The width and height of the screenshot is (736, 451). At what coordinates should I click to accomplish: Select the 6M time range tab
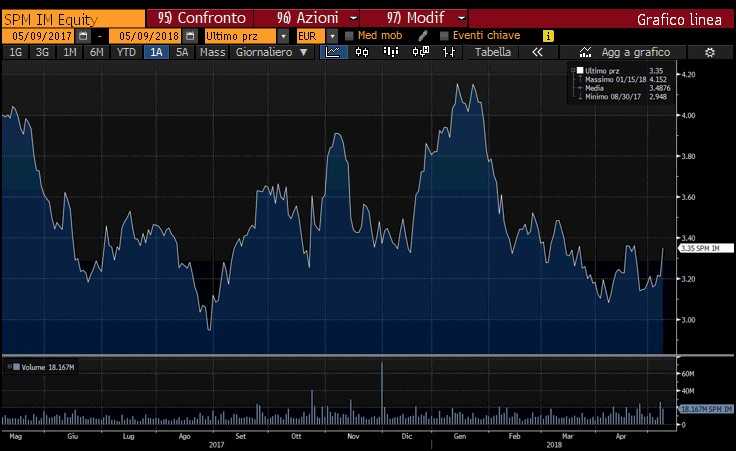(96, 52)
